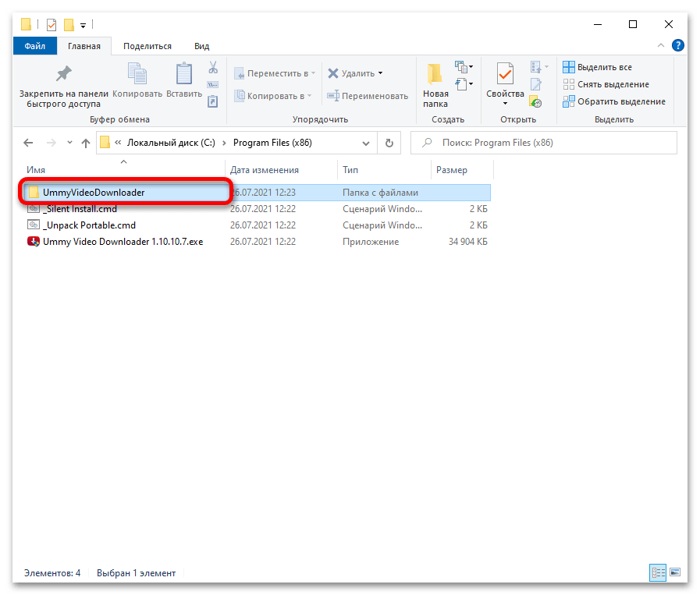Select Ummy Video Downloader 1.10.10.7.exe
The image size is (700, 595).
coord(257,242)
